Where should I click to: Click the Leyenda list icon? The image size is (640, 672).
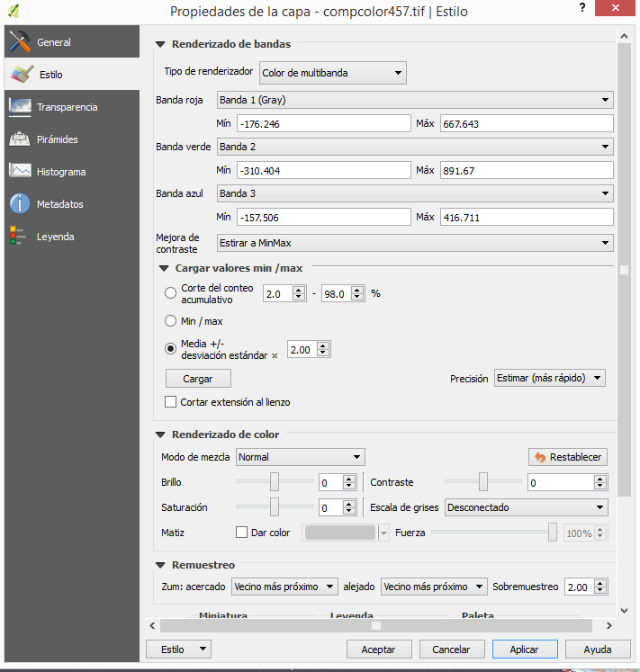(x=18, y=236)
